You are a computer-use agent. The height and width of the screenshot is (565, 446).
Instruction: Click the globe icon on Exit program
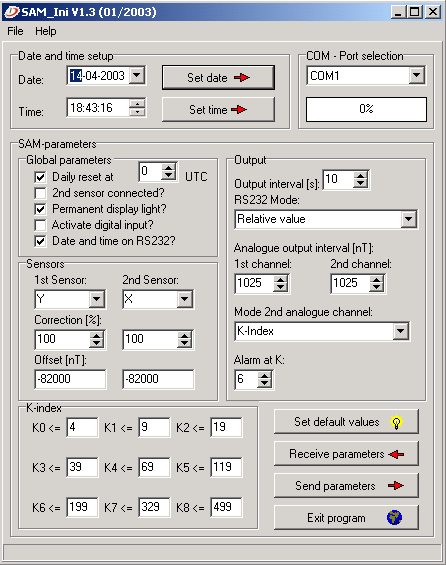tap(394, 518)
